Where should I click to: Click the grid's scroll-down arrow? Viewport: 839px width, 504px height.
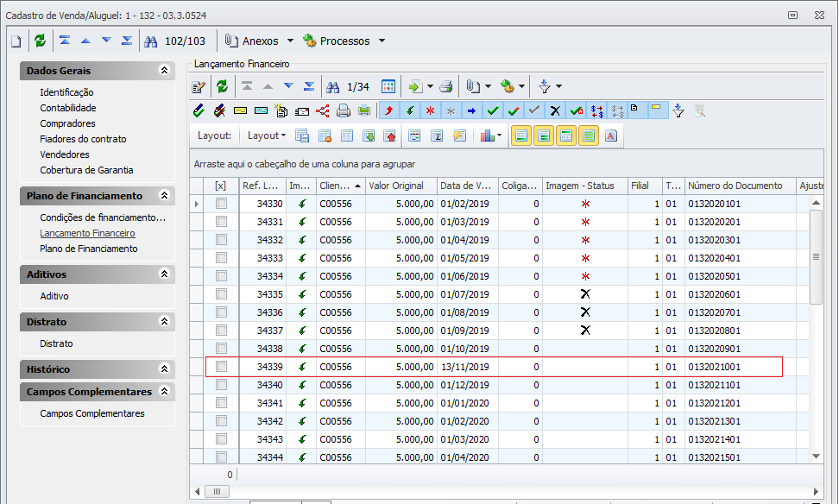click(x=816, y=457)
